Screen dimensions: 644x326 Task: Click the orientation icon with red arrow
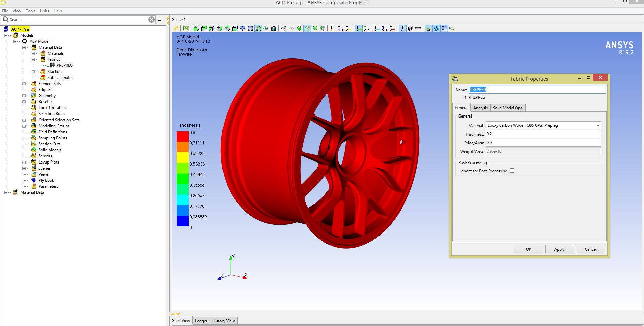pos(392,28)
